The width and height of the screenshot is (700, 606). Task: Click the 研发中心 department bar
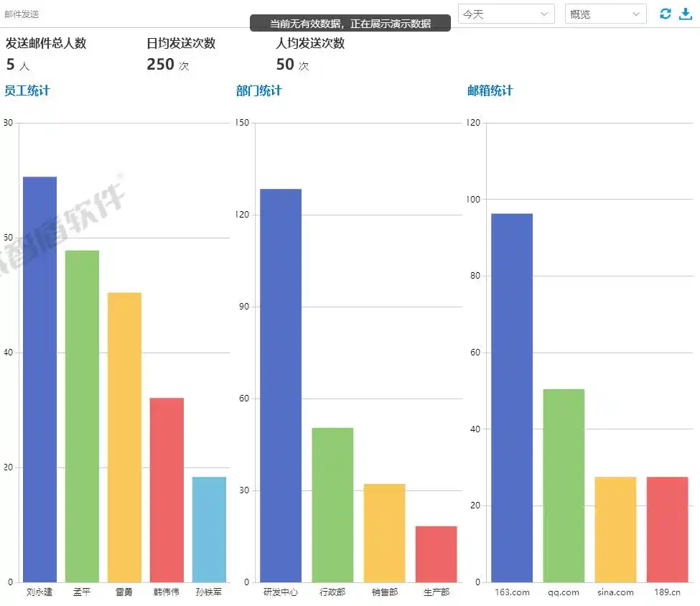281,386
